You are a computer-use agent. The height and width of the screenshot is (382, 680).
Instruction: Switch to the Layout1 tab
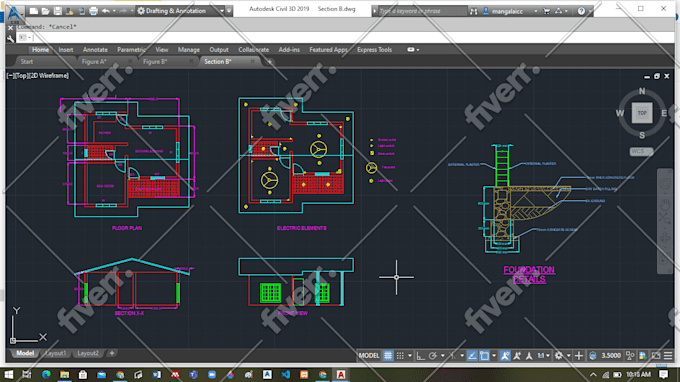[56, 353]
